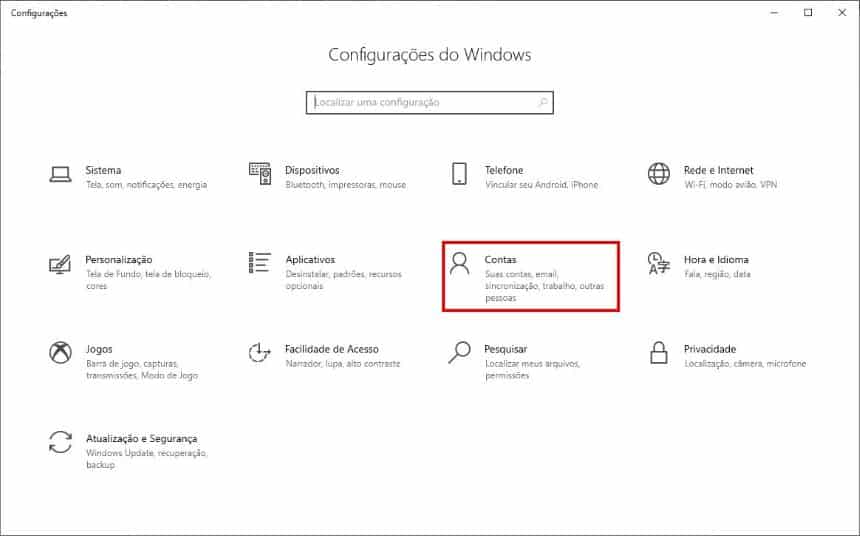Click 'Tela, som, notificações, energia' description
The width and height of the screenshot is (860, 536).
pyautogui.click(x=146, y=185)
